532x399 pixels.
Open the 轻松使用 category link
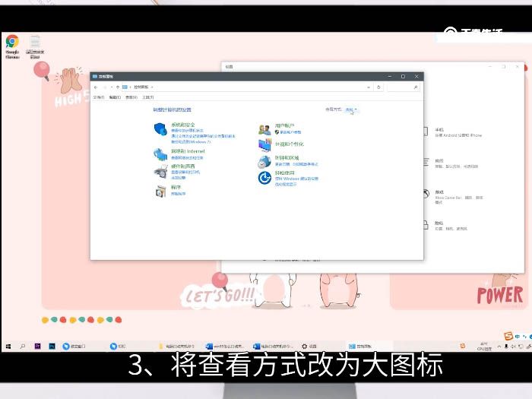[x=284, y=173]
